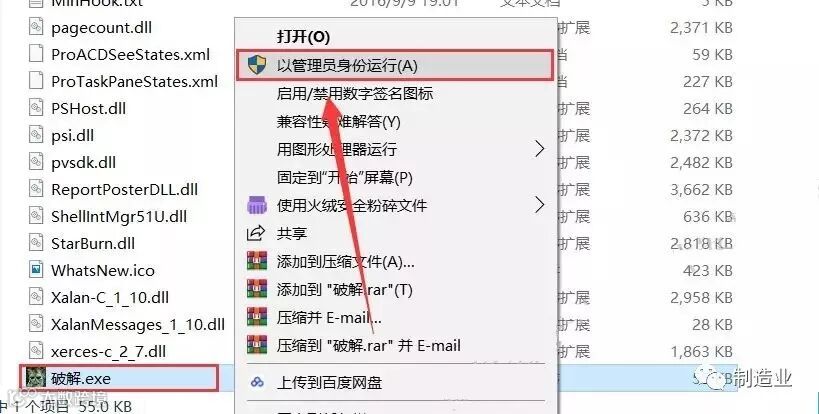Select the ProACDSeeStates.xml file
Image resolution: width=819 pixels, height=414 pixels.
[x=130, y=54]
